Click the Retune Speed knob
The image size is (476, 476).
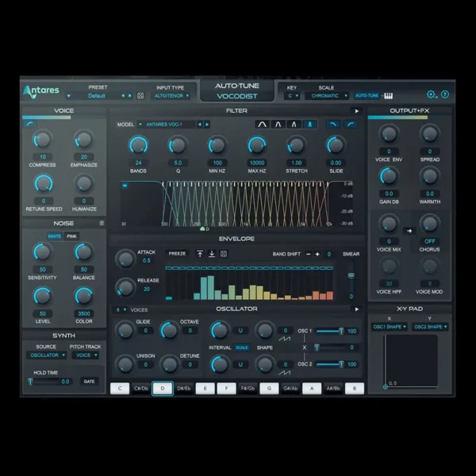(44, 184)
